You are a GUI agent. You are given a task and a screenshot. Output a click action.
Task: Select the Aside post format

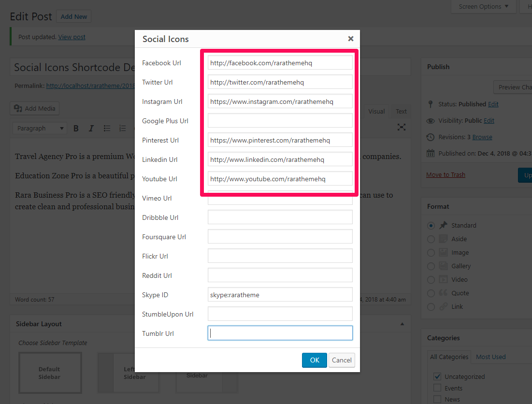click(x=431, y=239)
